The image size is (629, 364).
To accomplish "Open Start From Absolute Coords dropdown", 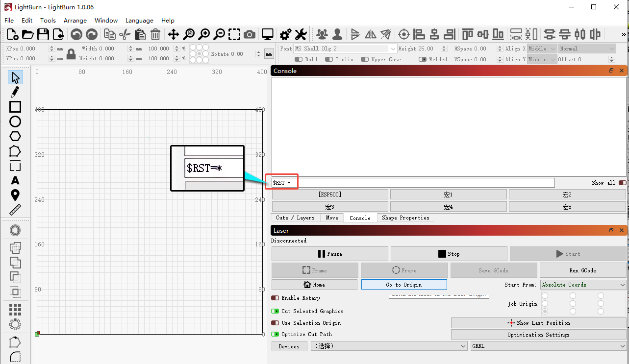I will 583,285.
